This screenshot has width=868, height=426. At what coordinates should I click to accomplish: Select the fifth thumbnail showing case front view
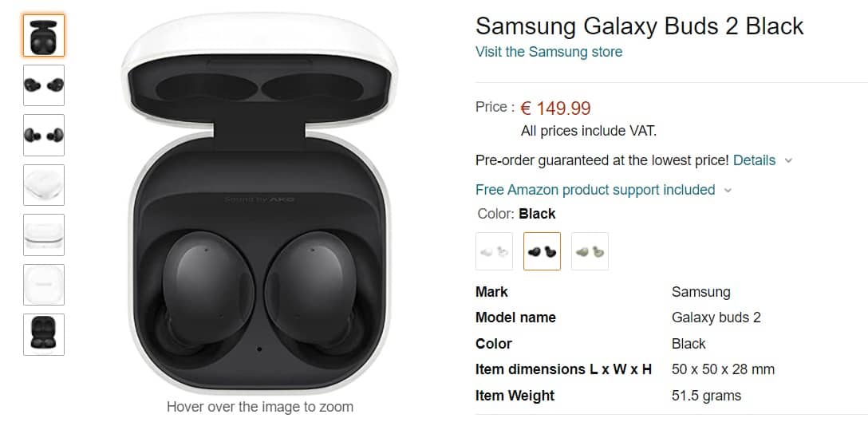tap(44, 235)
